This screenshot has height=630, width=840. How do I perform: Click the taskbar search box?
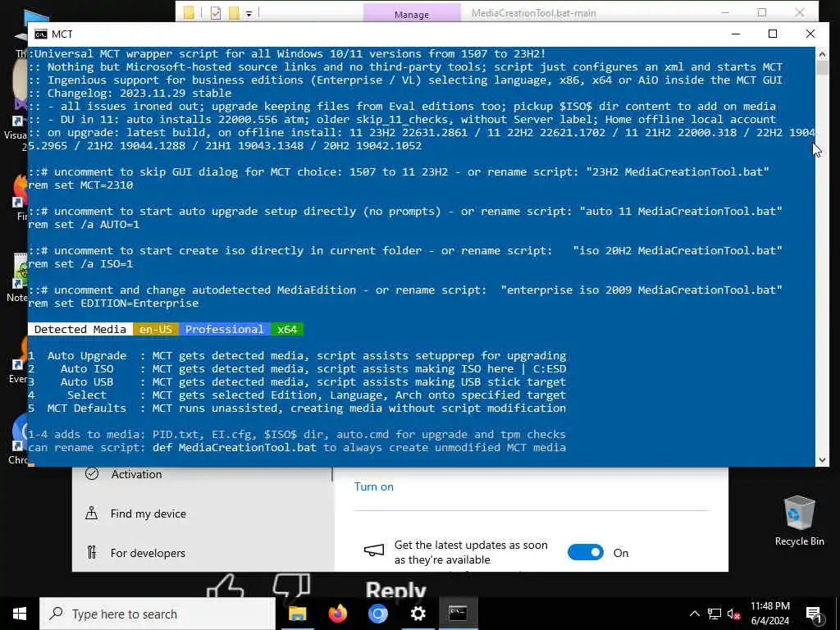tap(157, 614)
